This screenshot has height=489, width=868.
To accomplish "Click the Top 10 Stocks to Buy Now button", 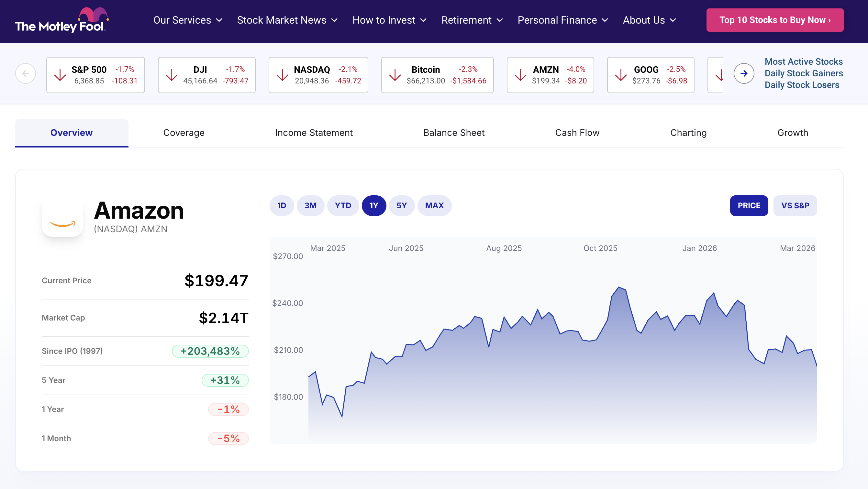I will [775, 20].
